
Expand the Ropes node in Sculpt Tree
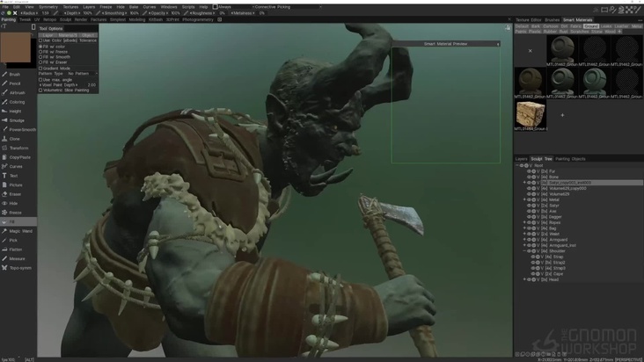(524, 222)
